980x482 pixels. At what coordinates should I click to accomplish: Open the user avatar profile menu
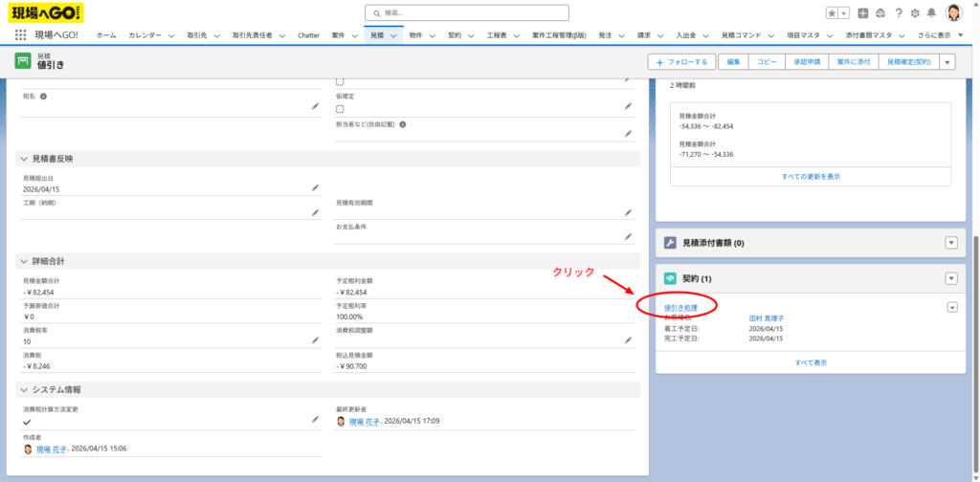tap(953, 12)
